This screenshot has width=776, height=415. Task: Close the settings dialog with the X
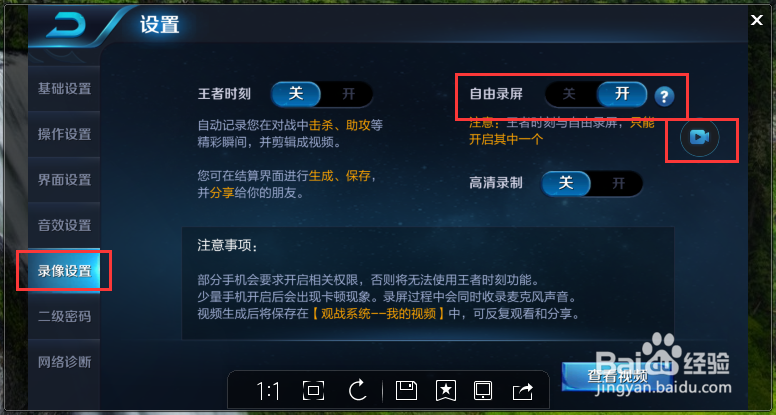[757, 20]
